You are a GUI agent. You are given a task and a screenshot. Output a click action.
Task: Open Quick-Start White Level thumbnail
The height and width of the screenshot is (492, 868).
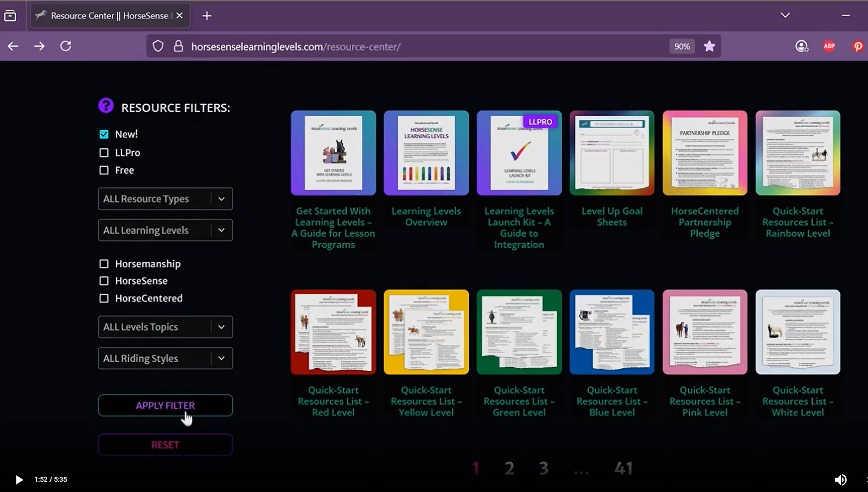798,332
